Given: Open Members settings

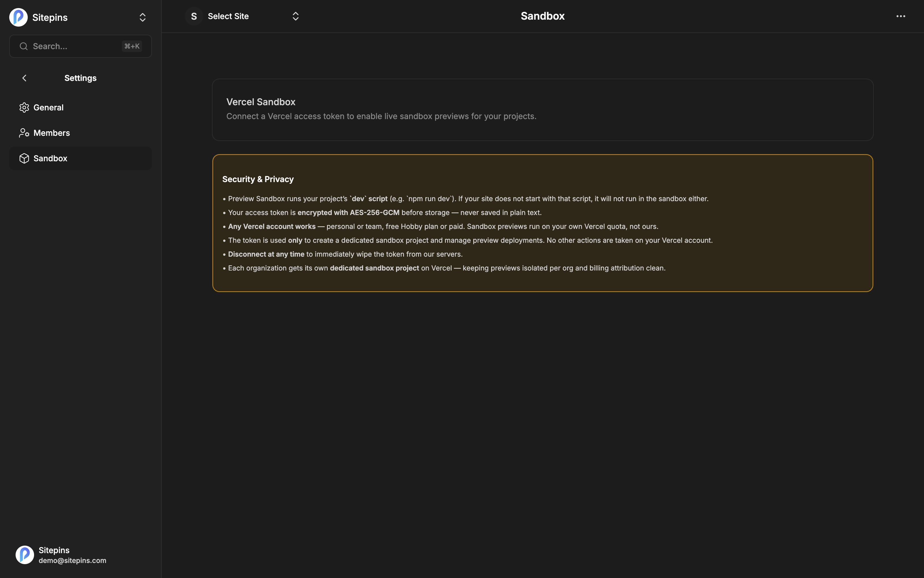Looking at the screenshot, I should 81,133.
